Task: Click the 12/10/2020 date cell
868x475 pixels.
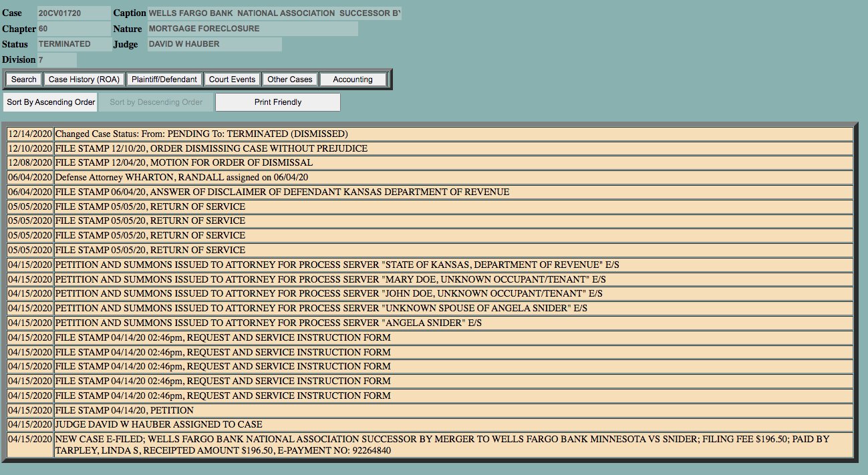Action: click(x=30, y=148)
